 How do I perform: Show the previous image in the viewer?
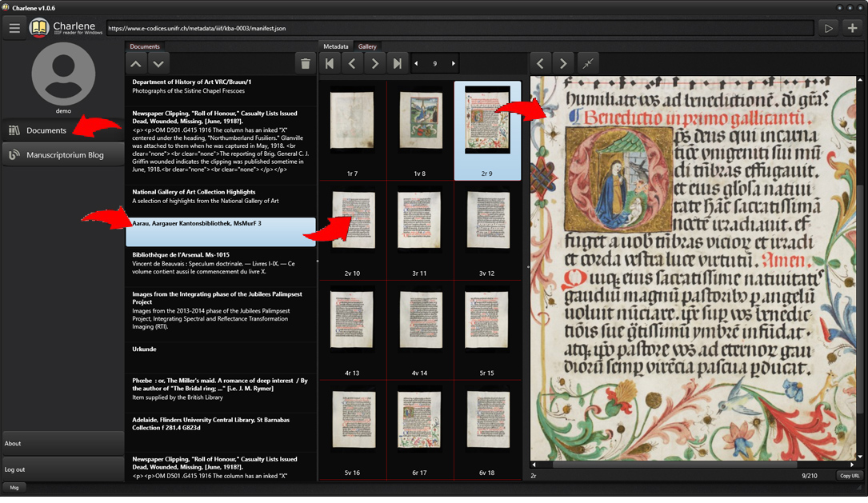(x=540, y=64)
